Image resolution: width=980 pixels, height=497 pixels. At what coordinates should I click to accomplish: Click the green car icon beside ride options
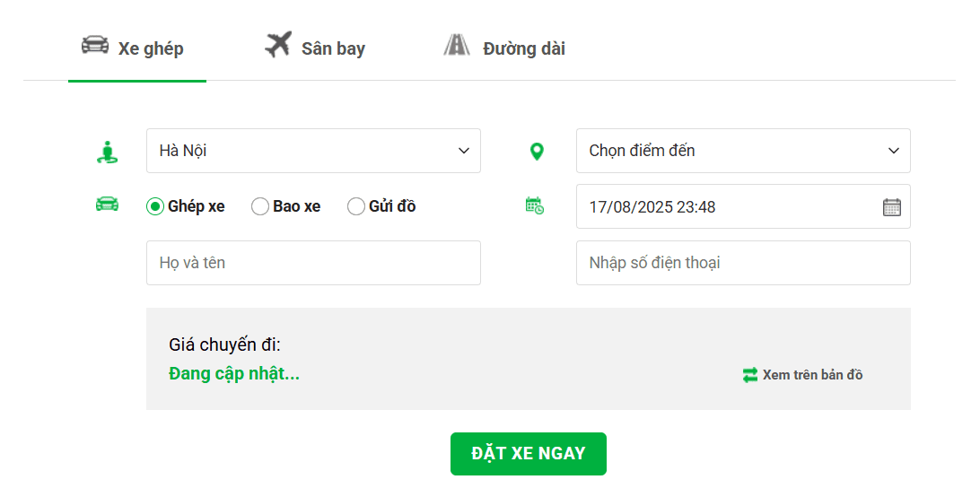coord(107,205)
